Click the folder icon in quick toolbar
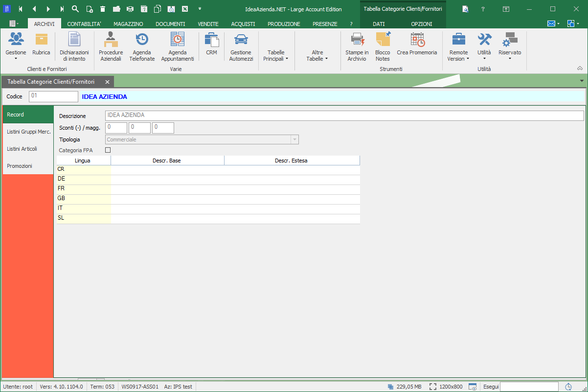The height and width of the screenshot is (392, 588). (116, 9)
